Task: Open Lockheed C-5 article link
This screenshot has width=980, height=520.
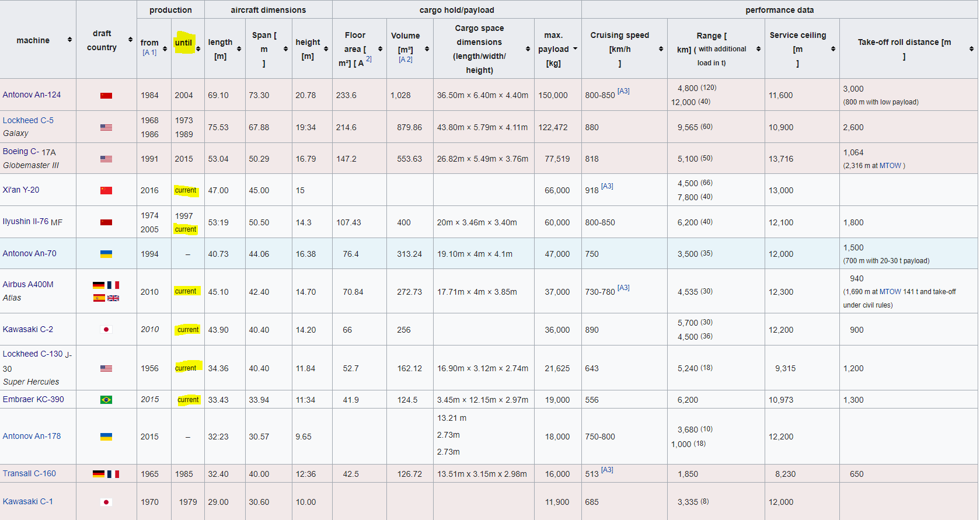Action: [28, 120]
